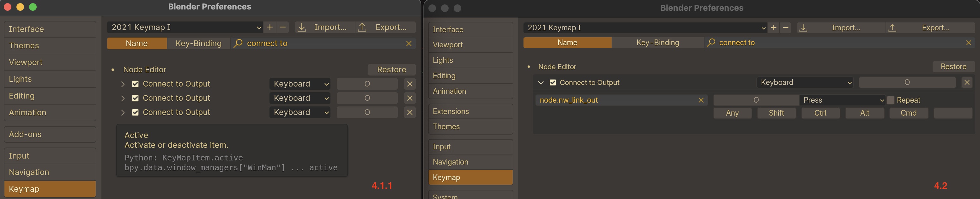
Task: Open Editing section in left window
Action: (x=50, y=96)
